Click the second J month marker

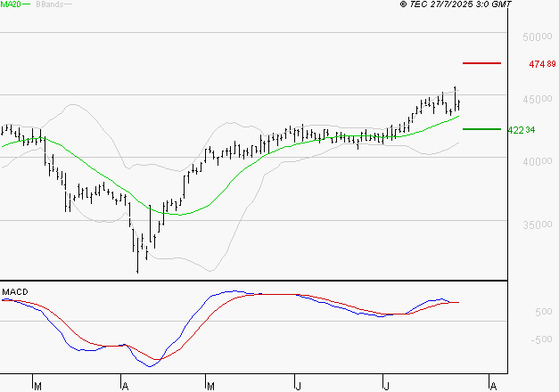click(x=386, y=386)
